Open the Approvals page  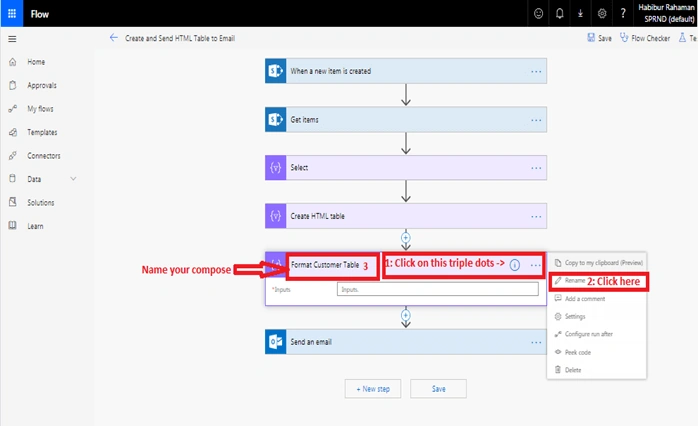click(42, 85)
